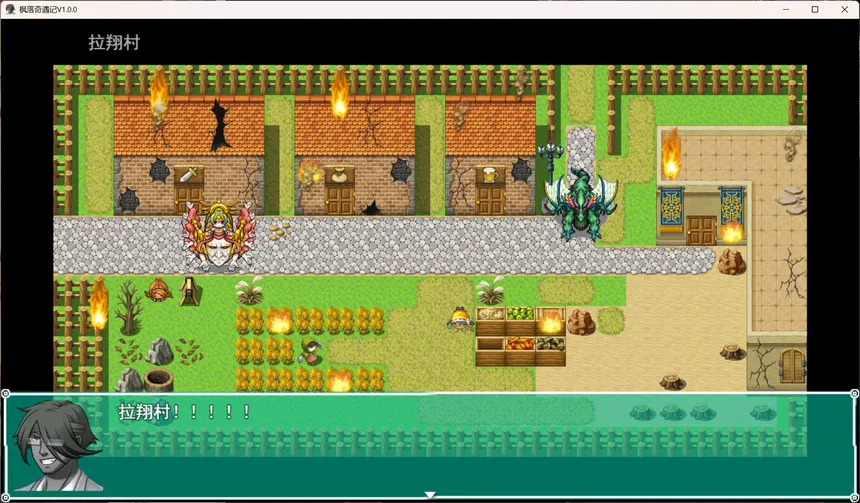Click the pebbles scattered on the cobblestone road
Screen dimensions: 860x503
(280, 230)
